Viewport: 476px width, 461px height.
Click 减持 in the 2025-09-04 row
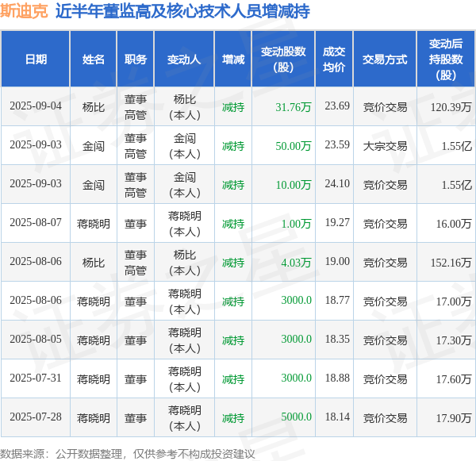pyautogui.click(x=233, y=107)
